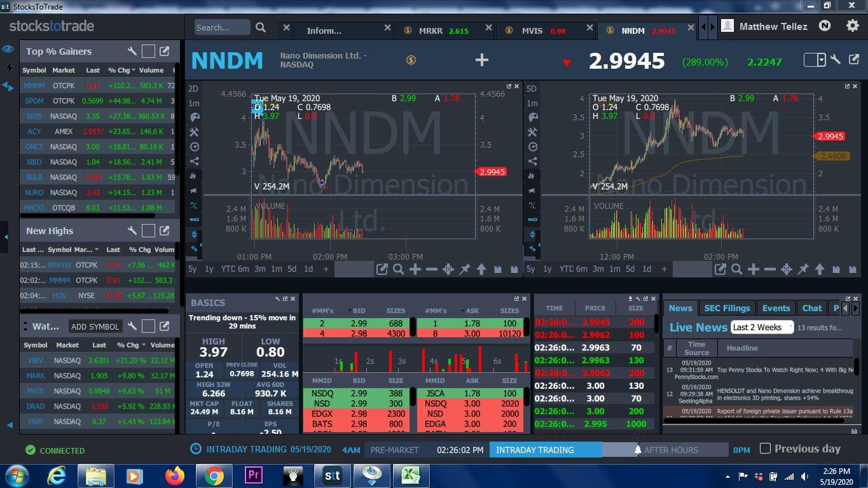The height and width of the screenshot is (488, 868).
Task: Open the Market column dropdown in New Highs
Action: pyautogui.click(x=96, y=249)
